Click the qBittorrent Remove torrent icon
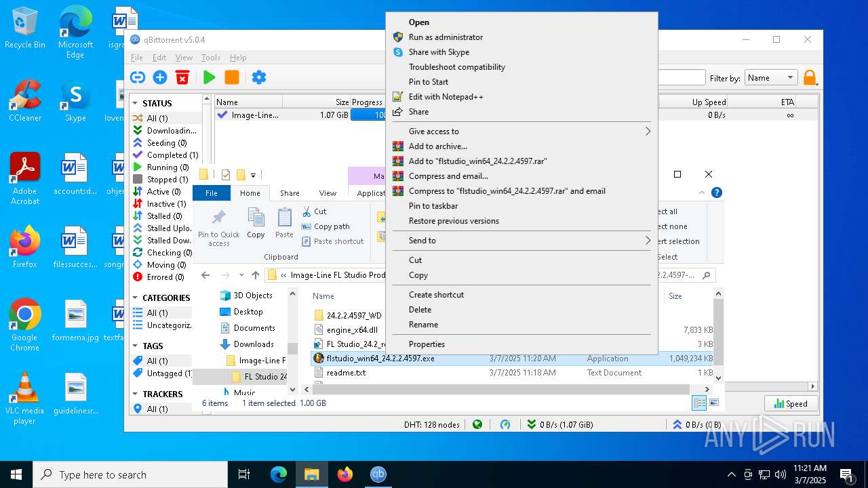Viewport: 868px width, 488px height. (182, 77)
